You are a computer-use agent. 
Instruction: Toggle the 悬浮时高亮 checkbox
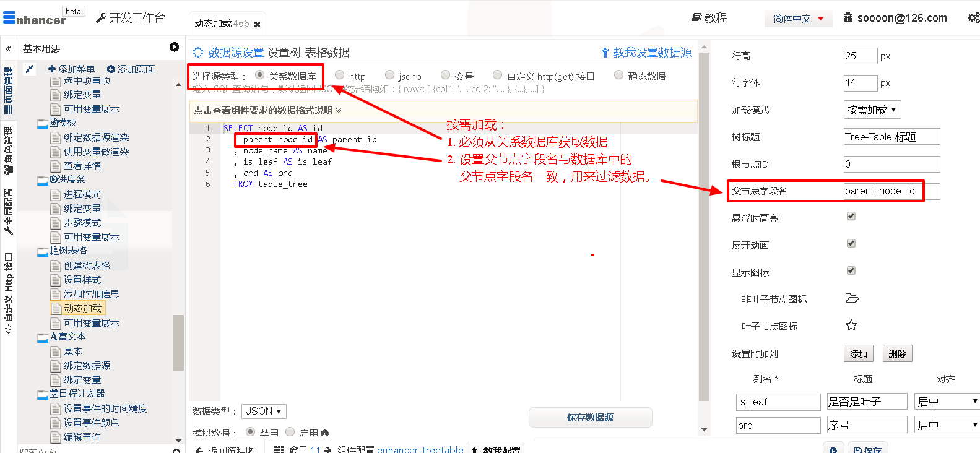(851, 216)
